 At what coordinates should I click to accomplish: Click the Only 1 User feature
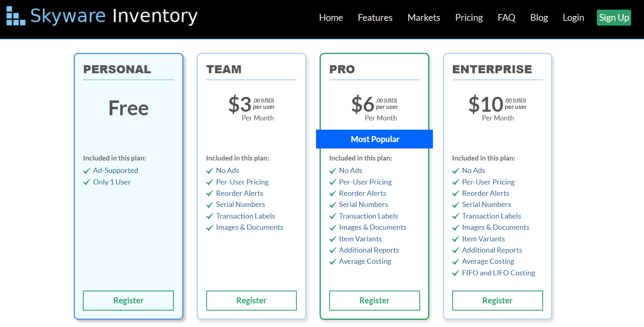(x=112, y=182)
